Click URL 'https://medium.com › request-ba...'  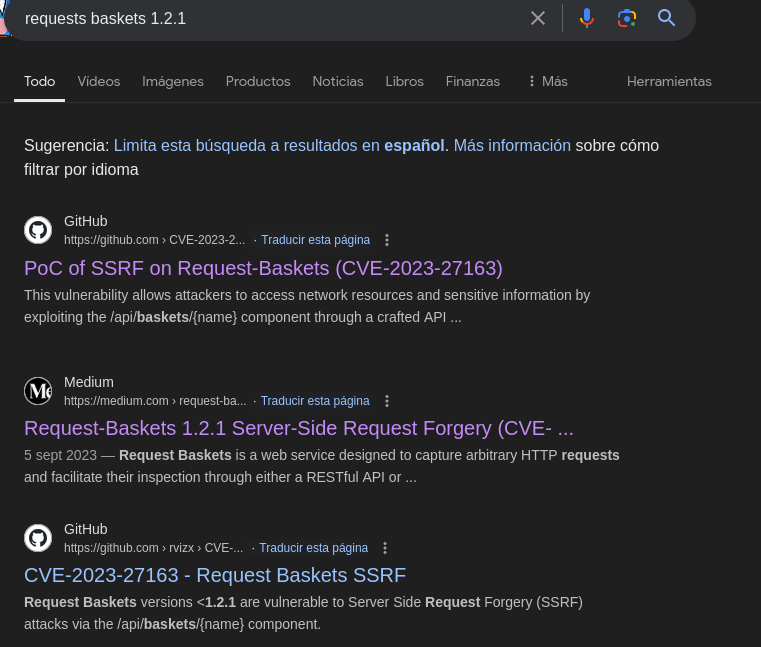[x=155, y=401]
